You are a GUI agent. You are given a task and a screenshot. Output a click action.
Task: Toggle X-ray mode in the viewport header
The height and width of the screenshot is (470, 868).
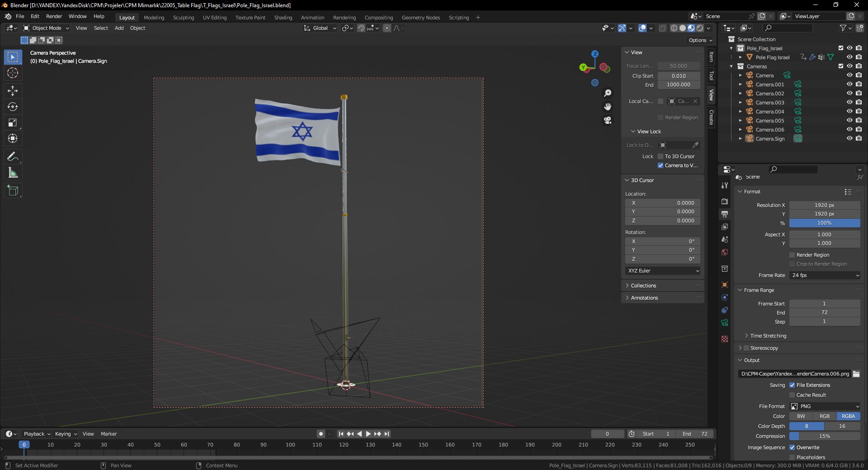pyautogui.click(x=662, y=28)
